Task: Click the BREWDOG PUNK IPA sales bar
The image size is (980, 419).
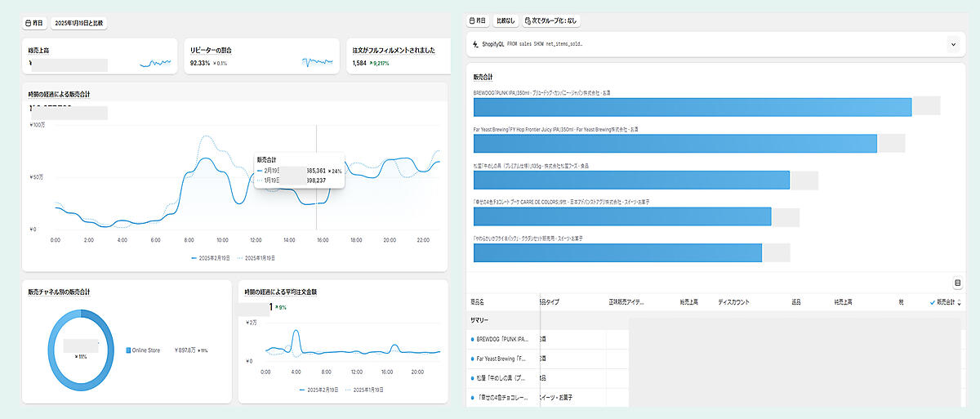Action: pos(692,106)
